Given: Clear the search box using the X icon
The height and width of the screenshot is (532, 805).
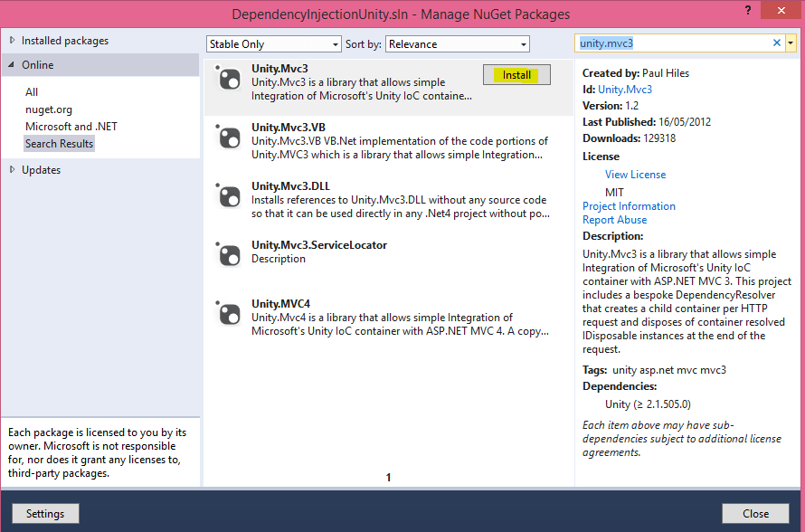Looking at the screenshot, I should [776, 43].
